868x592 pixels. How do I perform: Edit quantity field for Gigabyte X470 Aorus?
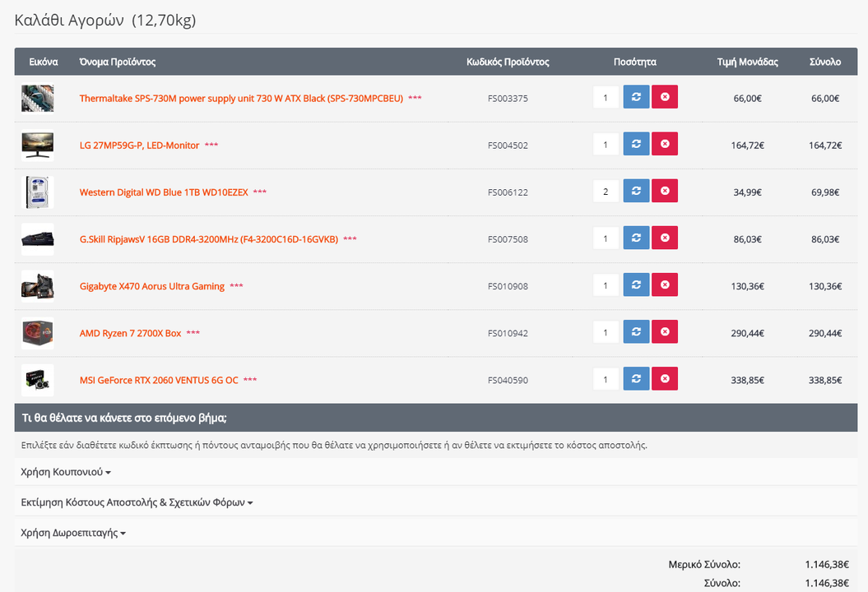click(x=606, y=285)
